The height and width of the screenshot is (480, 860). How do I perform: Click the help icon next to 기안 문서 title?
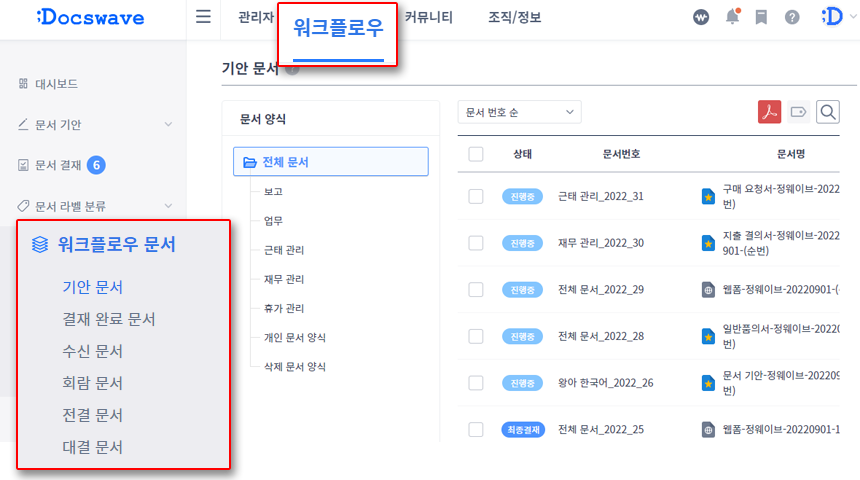(292, 69)
